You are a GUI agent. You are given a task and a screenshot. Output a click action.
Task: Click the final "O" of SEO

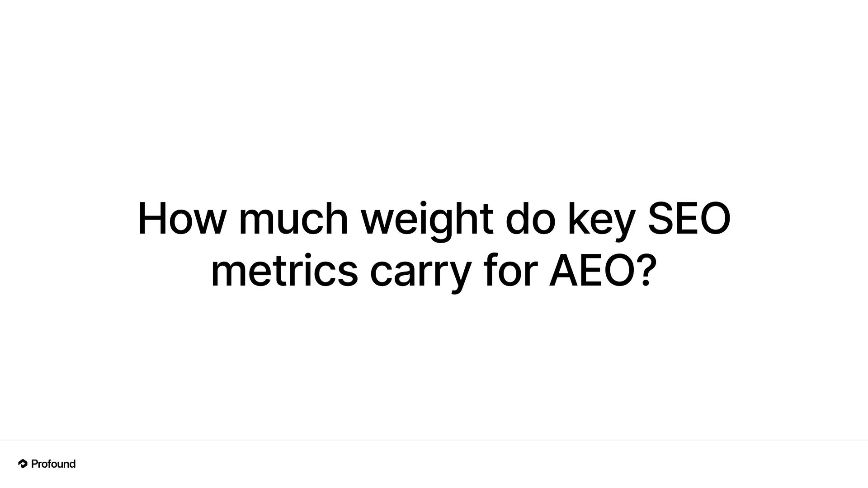(714, 219)
